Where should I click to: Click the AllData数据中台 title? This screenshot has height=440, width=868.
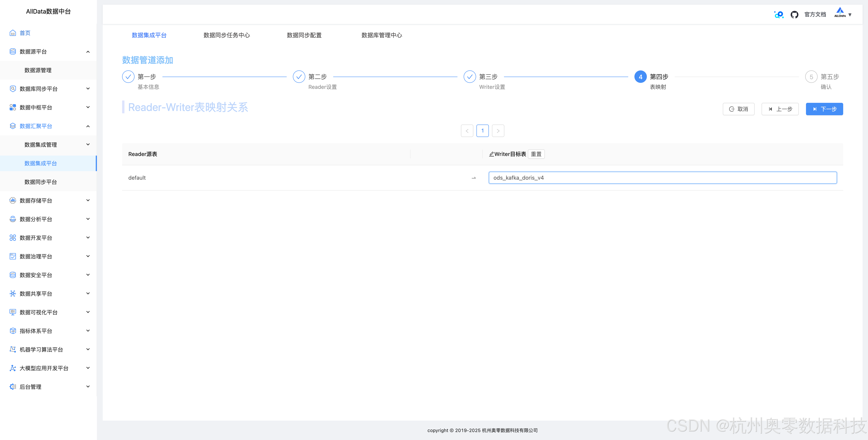[x=48, y=11]
